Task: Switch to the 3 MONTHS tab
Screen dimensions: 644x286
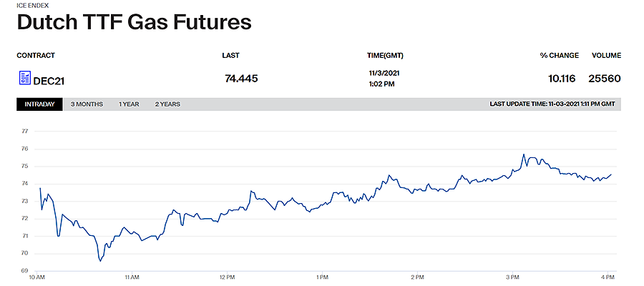Action: [x=87, y=104]
